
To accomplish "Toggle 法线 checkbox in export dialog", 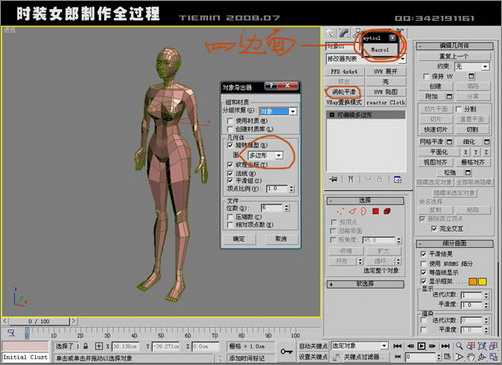I will (x=230, y=173).
